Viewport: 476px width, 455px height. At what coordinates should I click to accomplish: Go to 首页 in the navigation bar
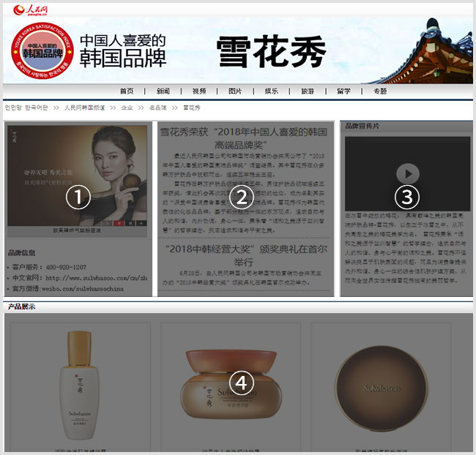point(127,91)
